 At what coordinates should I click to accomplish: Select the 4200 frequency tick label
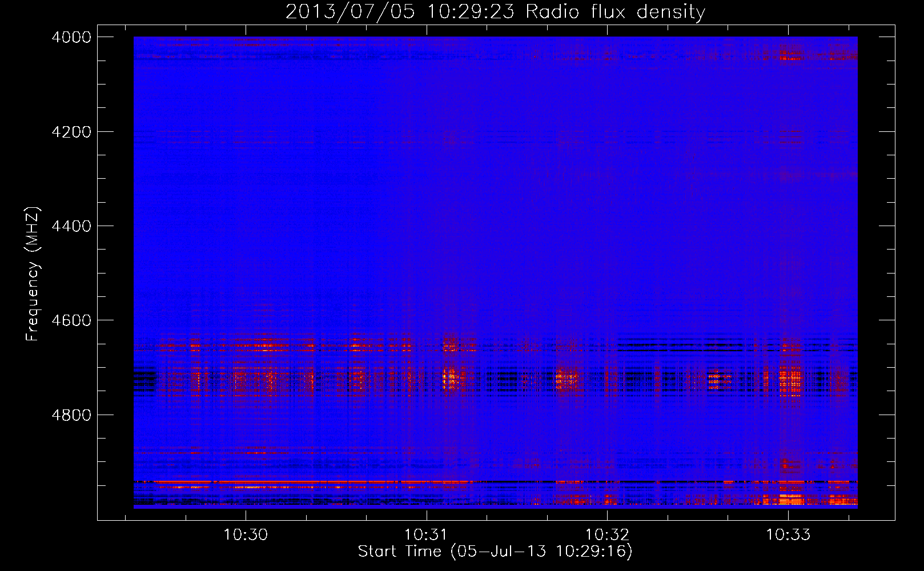pyautogui.click(x=71, y=132)
